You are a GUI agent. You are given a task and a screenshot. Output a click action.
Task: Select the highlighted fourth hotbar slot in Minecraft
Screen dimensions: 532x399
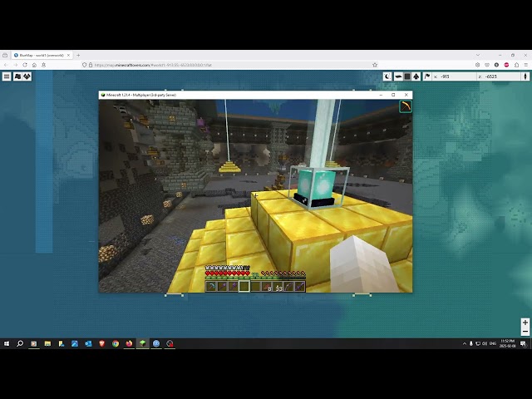244,286
